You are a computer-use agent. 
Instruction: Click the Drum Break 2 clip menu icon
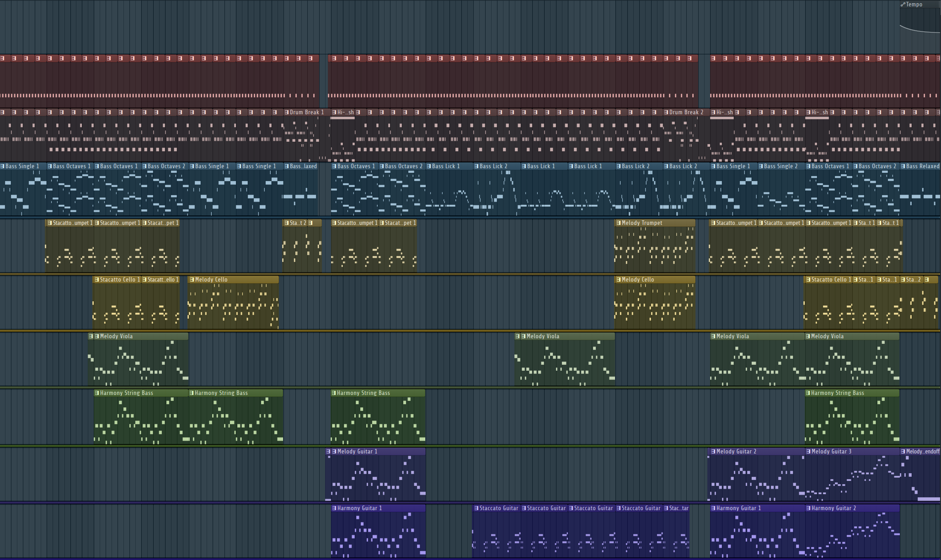(666, 112)
